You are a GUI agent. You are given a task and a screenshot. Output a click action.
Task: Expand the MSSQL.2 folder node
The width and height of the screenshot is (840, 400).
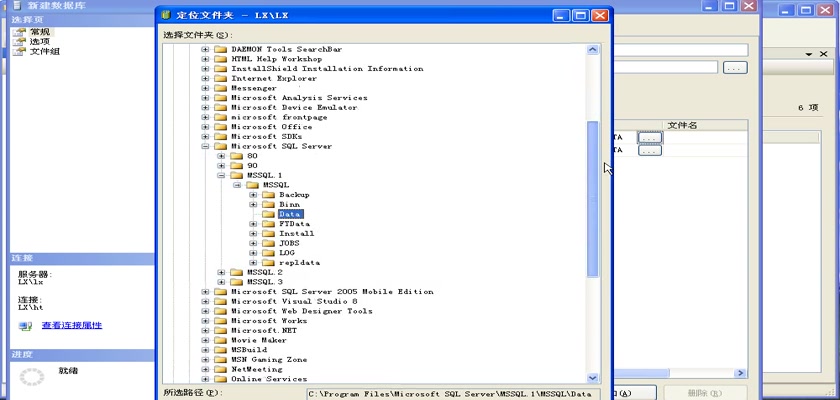[222, 273]
